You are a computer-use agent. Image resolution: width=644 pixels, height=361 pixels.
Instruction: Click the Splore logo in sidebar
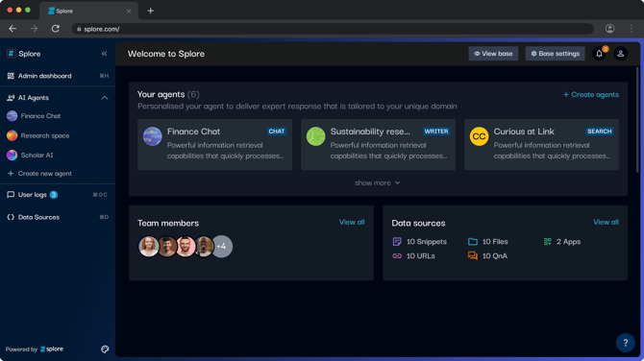tap(12, 54)
